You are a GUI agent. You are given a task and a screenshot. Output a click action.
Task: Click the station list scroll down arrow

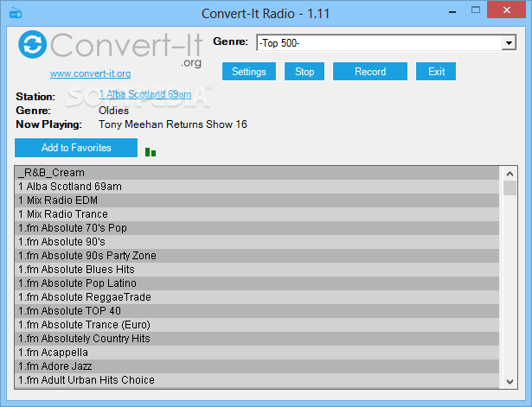(510, 382)
